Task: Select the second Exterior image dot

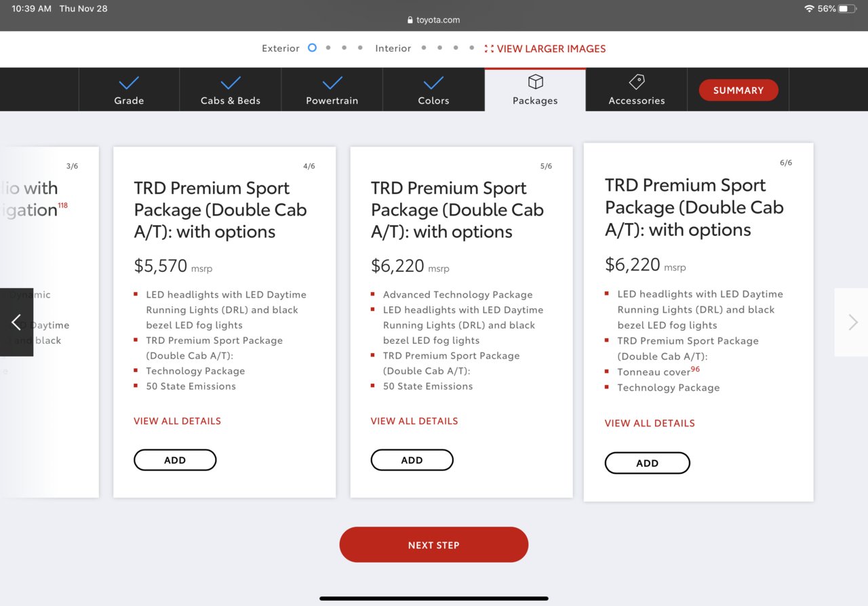Action: point(328,48)
